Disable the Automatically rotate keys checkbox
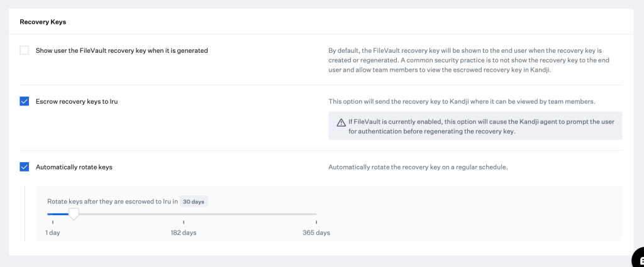The width and height of the screenshot is (644, 267). 25,167
